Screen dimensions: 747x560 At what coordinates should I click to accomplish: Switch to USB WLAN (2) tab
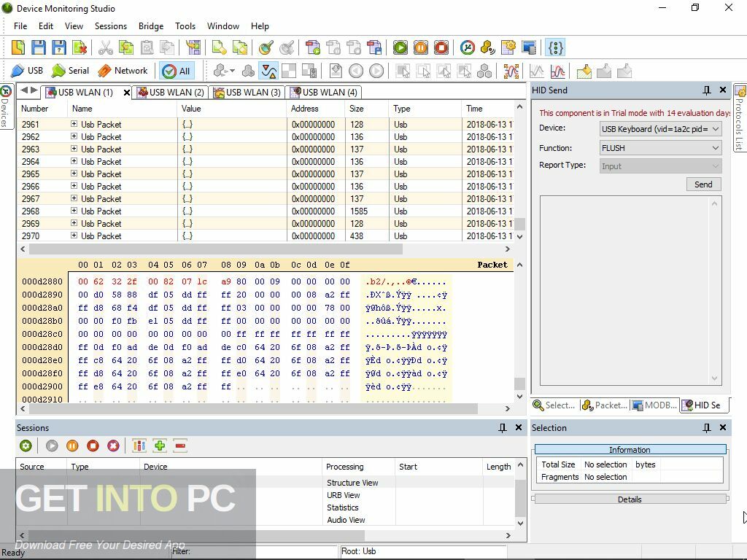[171, 93]
